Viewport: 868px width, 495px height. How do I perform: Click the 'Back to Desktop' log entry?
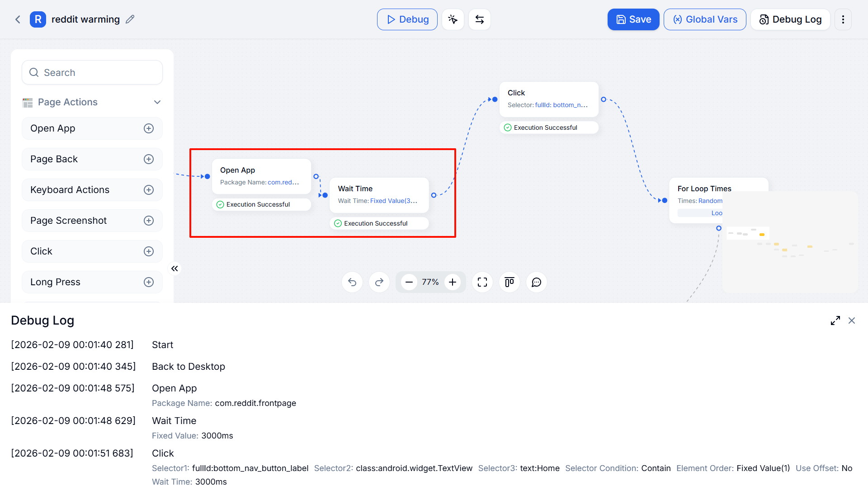pyautogui.click(x=189, y=367)
